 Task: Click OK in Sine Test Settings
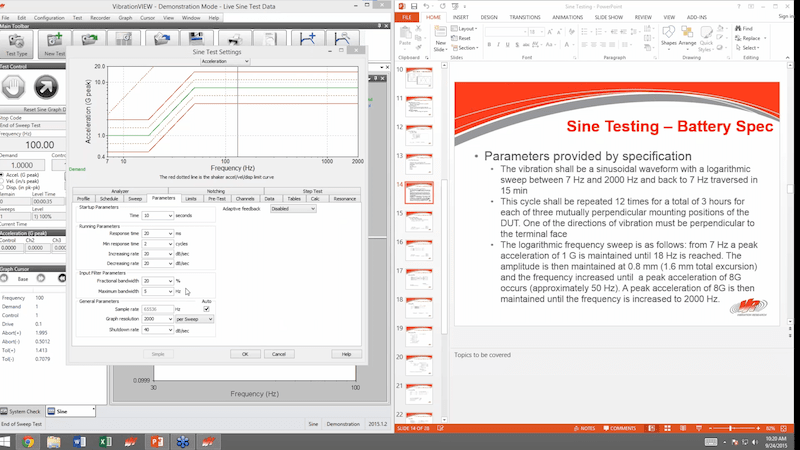pyautogui.click(x=245, y=354)
